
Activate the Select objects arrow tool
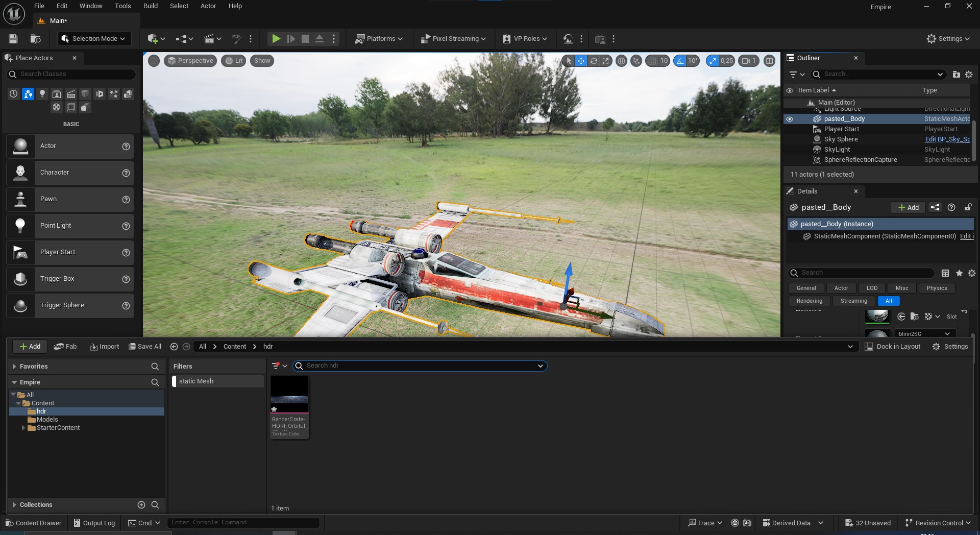coord(569,61)
